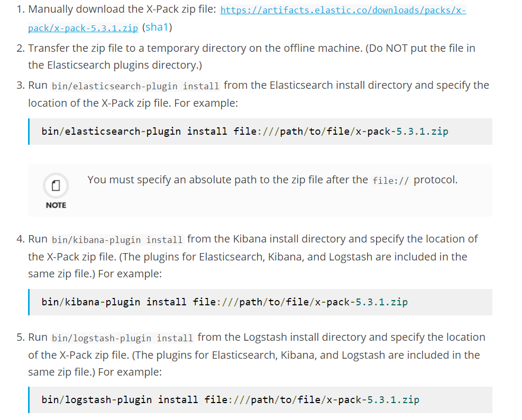This screenshot has width=522, height=420.
Task: Click the file:// inline code in note
Action: pos(390,181)
